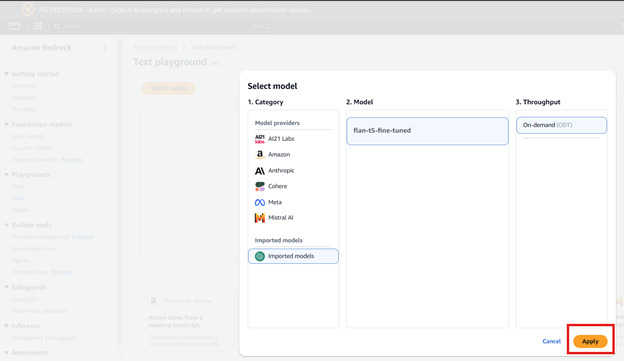Image resolution: width=624 pixels, height=361 pixels.
Task: Go to Custom models
Action: 32,148
